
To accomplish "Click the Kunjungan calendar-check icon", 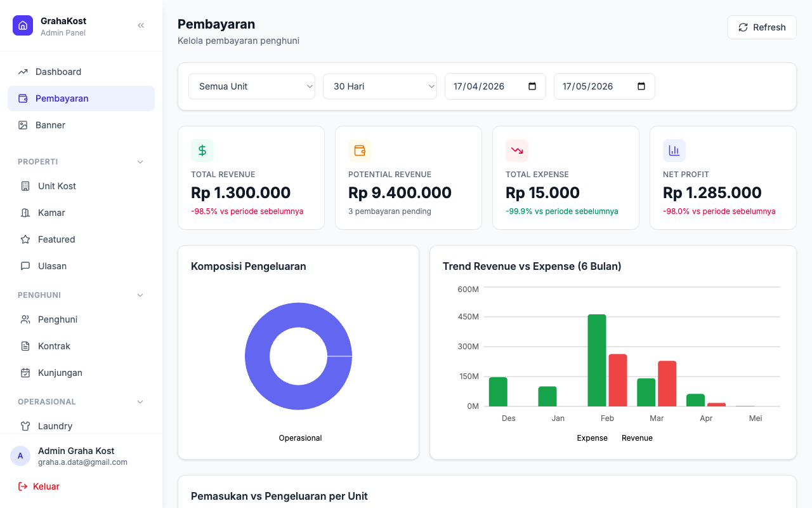I will 25,373.
